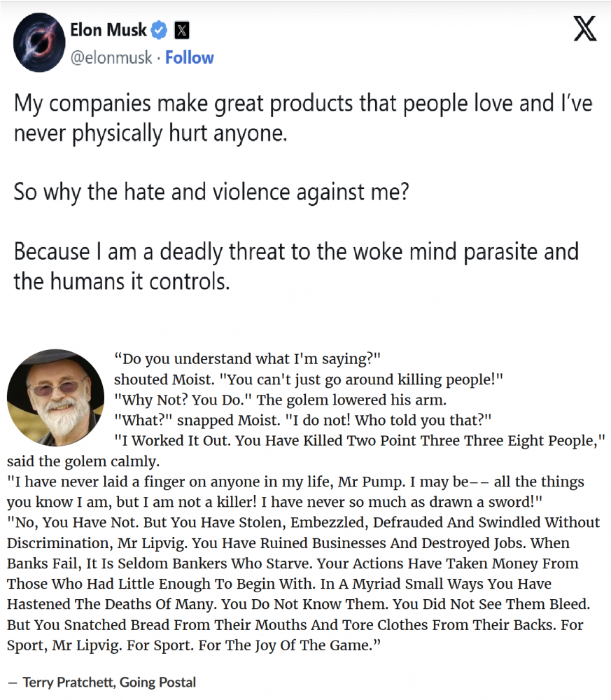Click the text "said the golem calmly."
The height and width of the screenshot is (700, 611).
83,461
